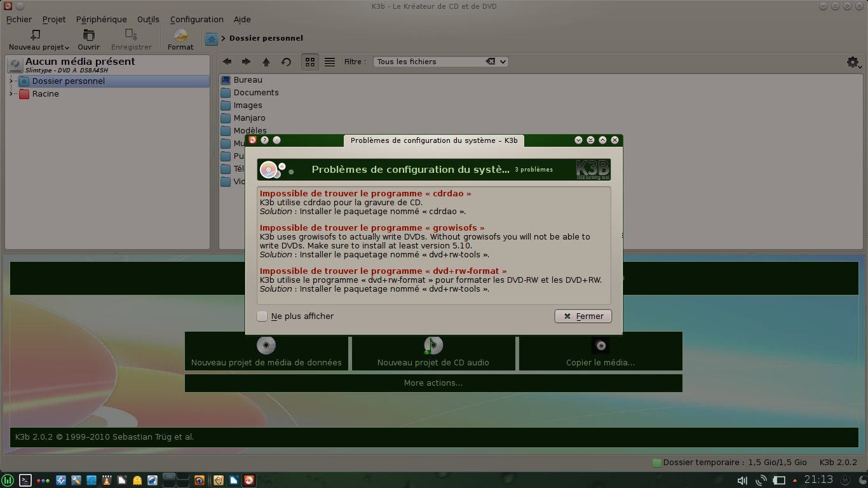Open the wrench tools taskbar icon

76,480
